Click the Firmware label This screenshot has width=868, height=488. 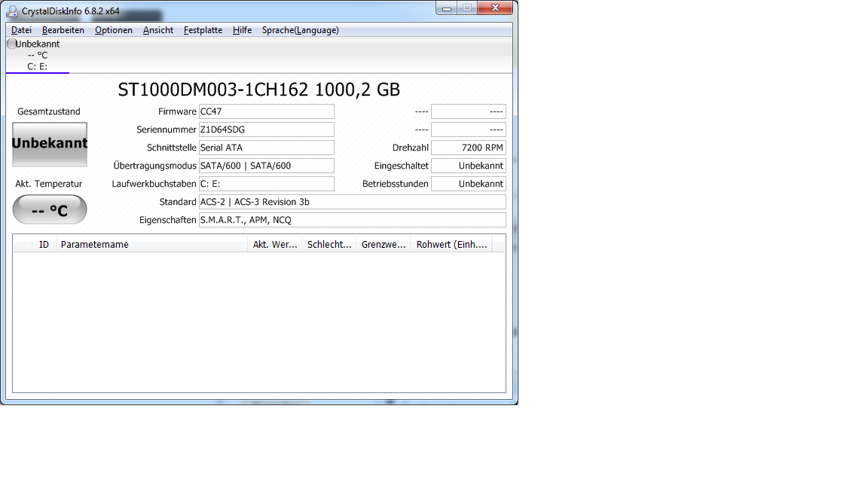click(x=177, y=111)
